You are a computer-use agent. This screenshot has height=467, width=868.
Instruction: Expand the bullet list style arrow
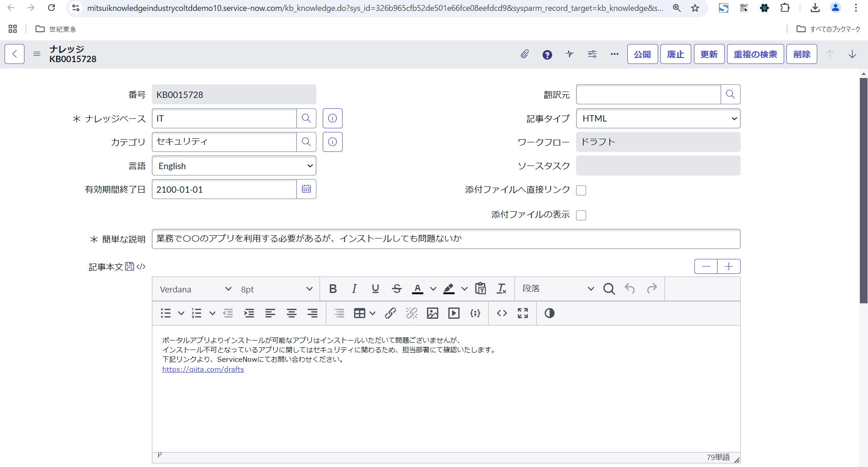tap(181, 313)
